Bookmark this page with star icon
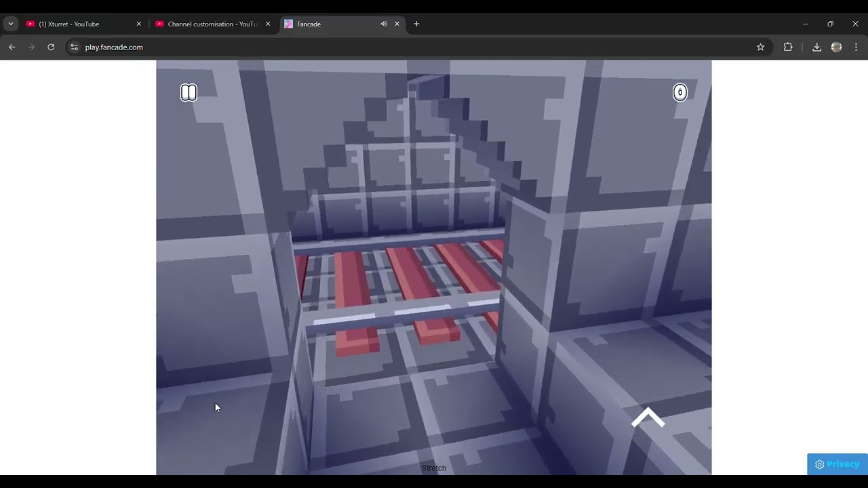868x488 pixels. point(760,47)
